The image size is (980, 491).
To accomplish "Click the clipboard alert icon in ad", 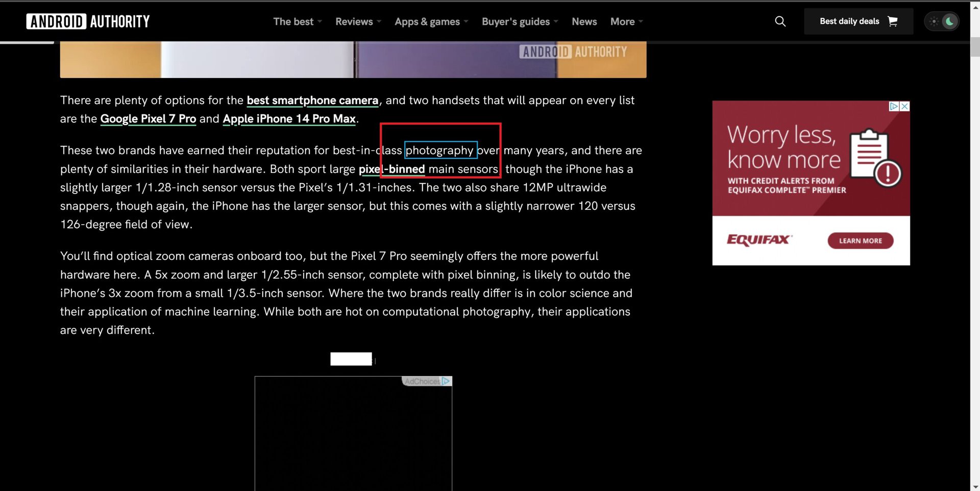I will tap(875, 158).
